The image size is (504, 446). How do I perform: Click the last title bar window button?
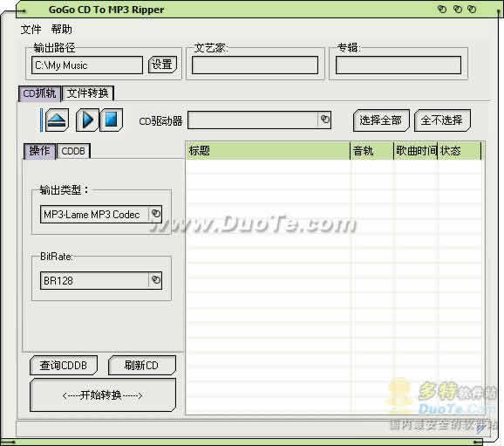(x=472, y=9)
